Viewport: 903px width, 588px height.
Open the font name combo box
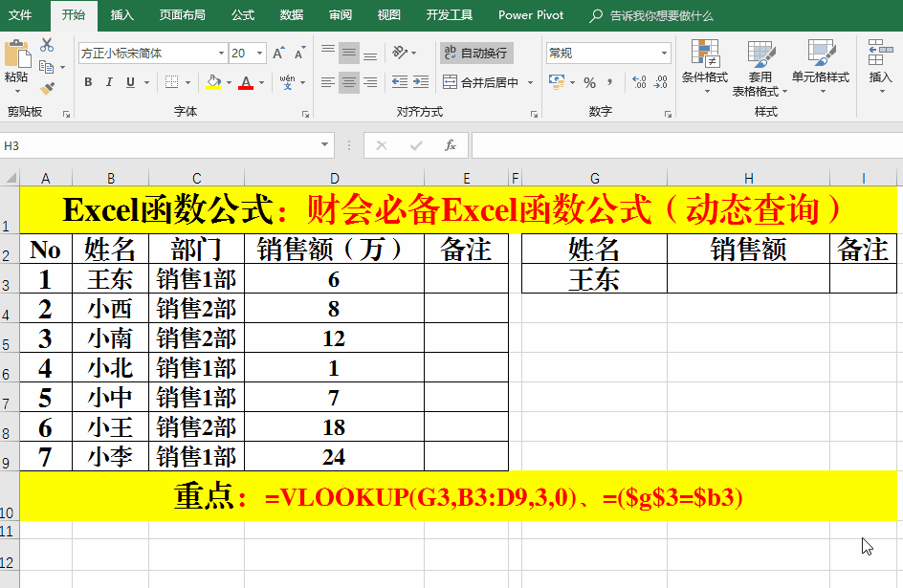pos(153,53)
